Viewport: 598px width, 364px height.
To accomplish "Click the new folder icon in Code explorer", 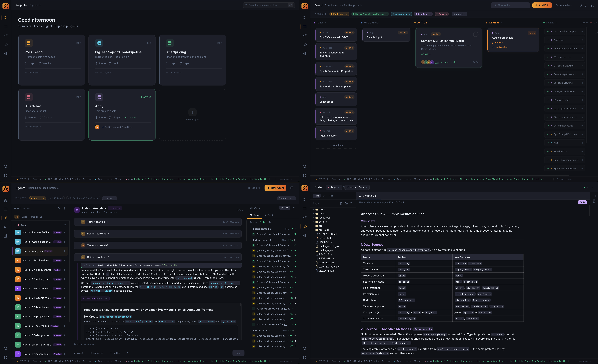I will [346, 203].
